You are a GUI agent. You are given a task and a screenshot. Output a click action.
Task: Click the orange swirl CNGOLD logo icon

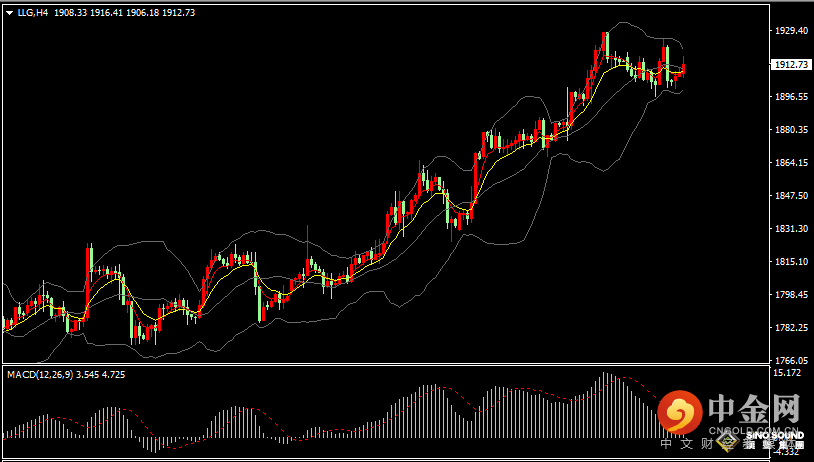(680, 413)
